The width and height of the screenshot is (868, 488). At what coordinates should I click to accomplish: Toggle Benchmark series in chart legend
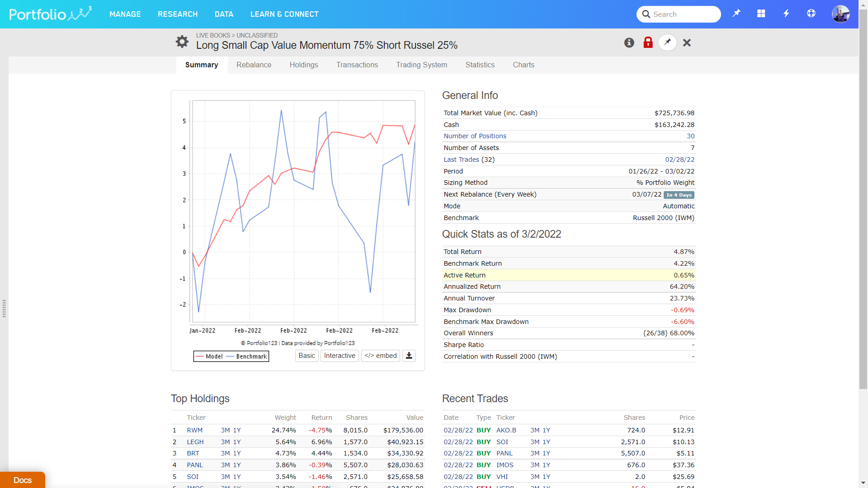(247, 357)
